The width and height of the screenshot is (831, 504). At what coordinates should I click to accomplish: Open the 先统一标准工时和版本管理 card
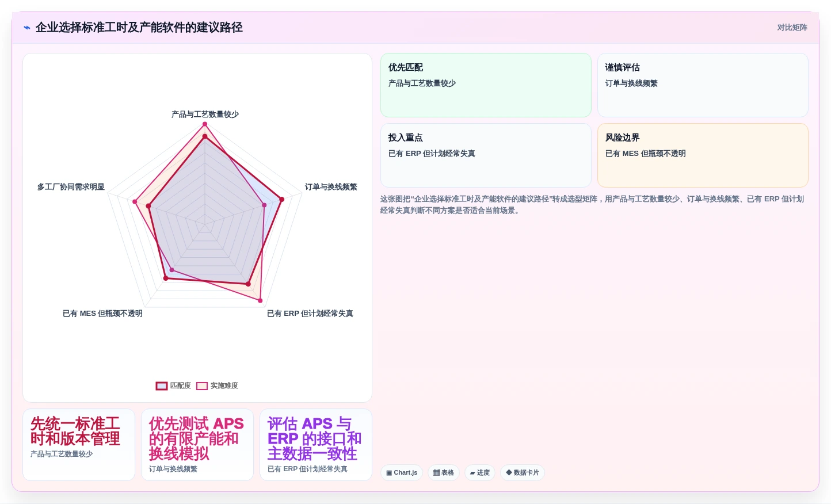pos(79,445)
